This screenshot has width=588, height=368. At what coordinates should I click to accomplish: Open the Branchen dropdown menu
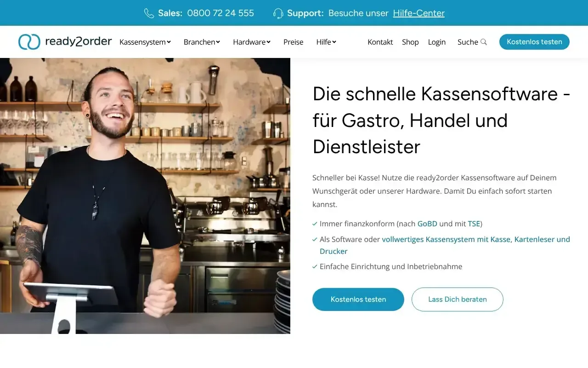pyautogui.click(x=202, y=42)
